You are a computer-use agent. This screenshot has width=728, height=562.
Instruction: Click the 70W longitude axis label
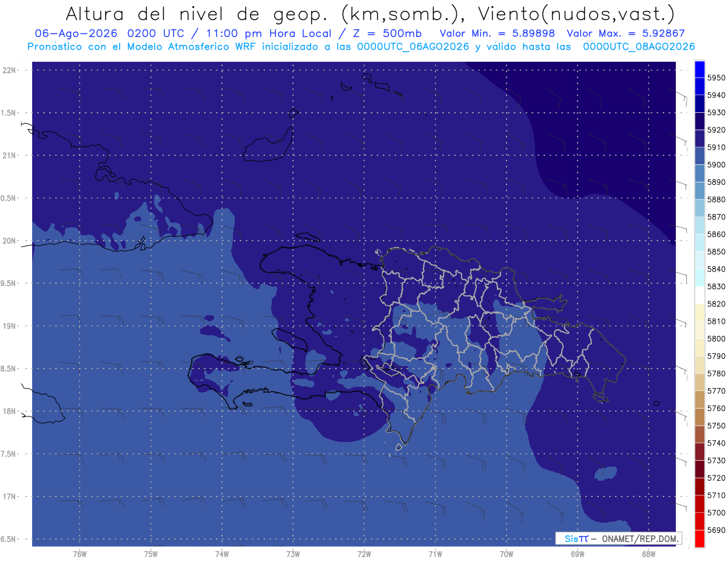click(506, 554)
